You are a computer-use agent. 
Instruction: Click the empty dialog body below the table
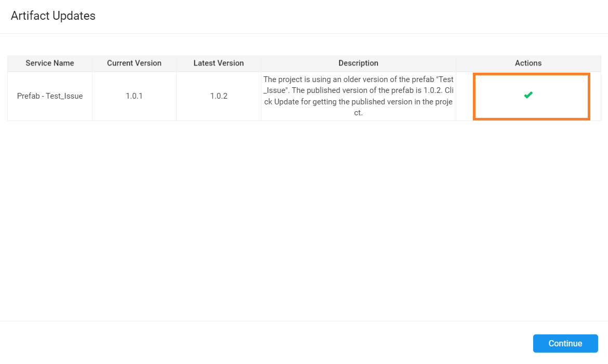coord(304,218)
